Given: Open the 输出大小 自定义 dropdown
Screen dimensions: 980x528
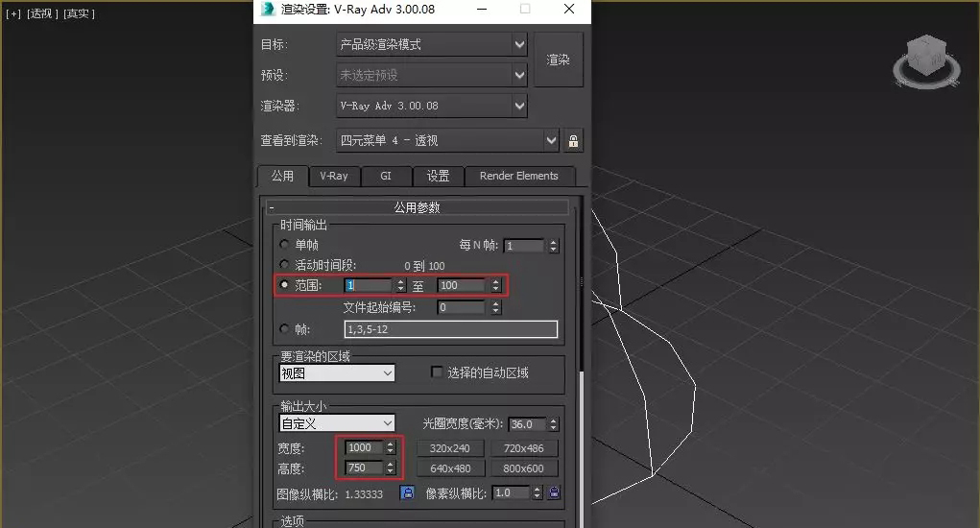Looking at the screenshot, I should pos(336,423).
